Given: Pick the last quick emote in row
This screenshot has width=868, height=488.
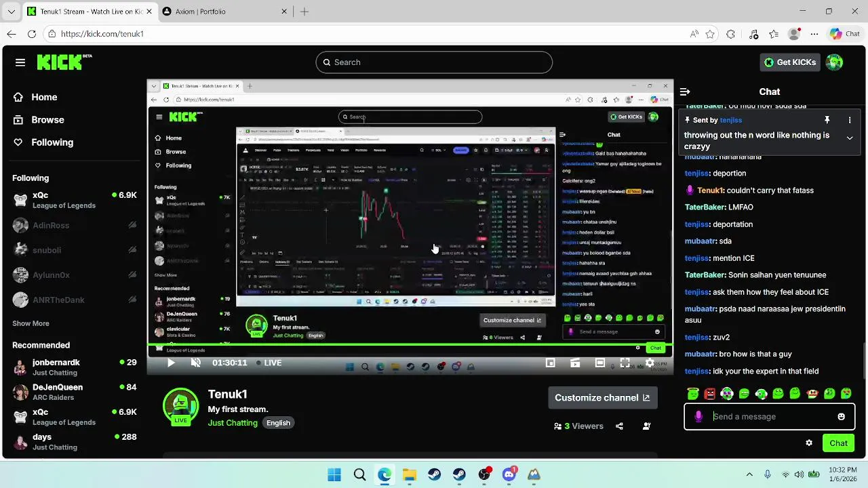Looking at the screenshot, I should click(x=846, y=394).
